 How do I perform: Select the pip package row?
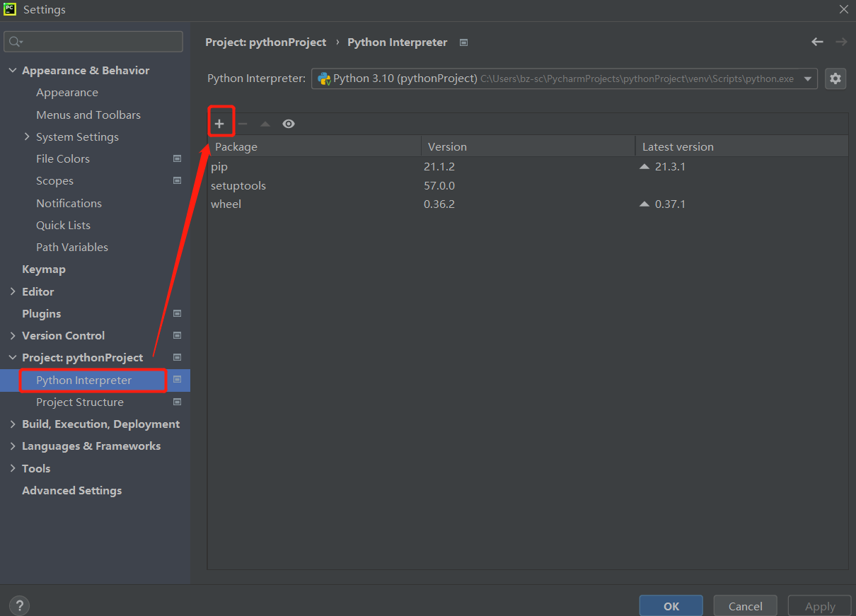click(528, 167)
